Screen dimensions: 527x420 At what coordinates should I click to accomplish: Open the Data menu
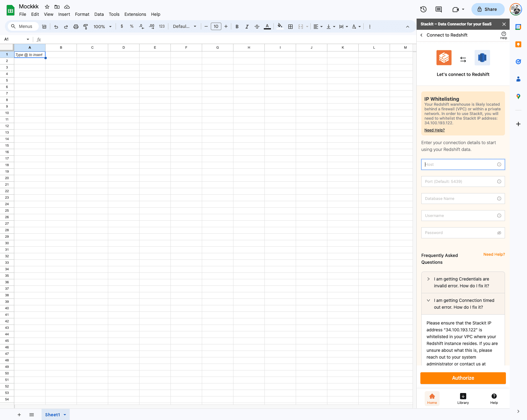pos(99,14)
